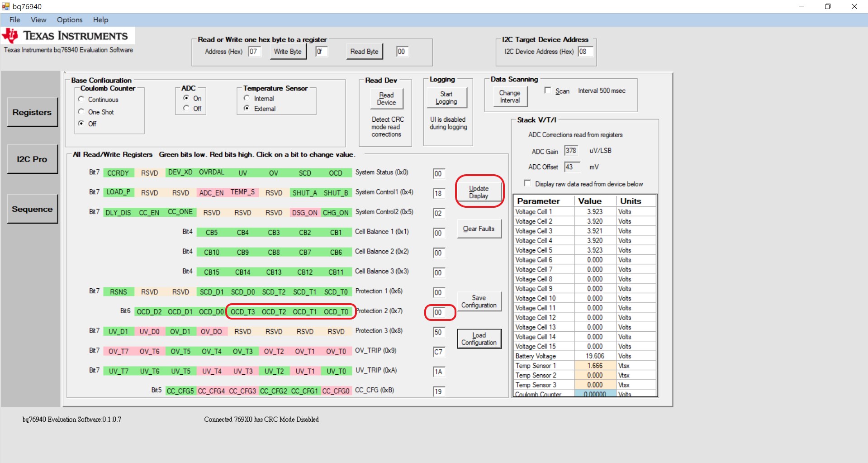Toggle cell balance bit CB10
This screenshot has width=868, height=463.
[x=212, y=253]
